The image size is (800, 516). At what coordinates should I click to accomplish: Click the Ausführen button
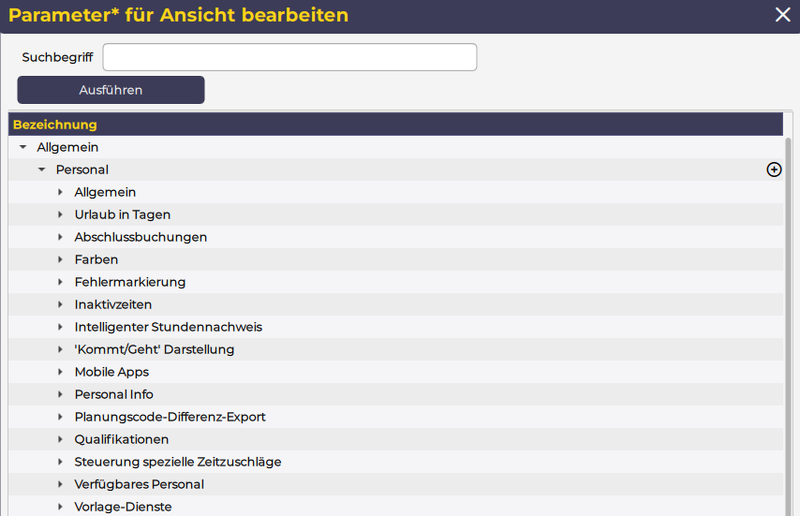[111, 90]
